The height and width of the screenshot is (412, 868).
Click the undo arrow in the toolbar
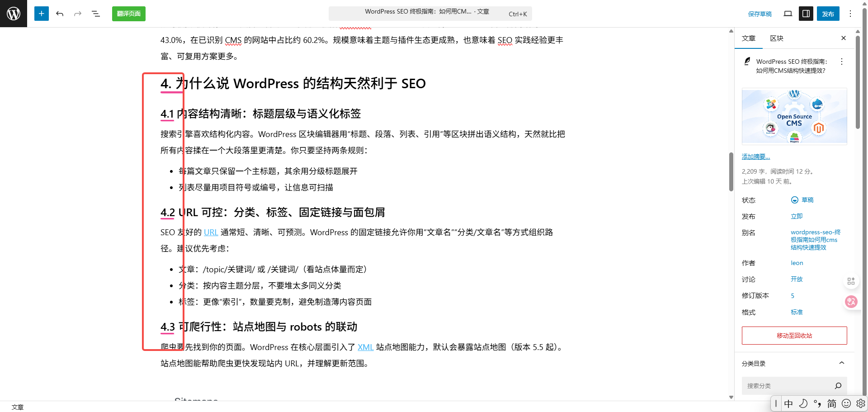(x=60, y=14)
